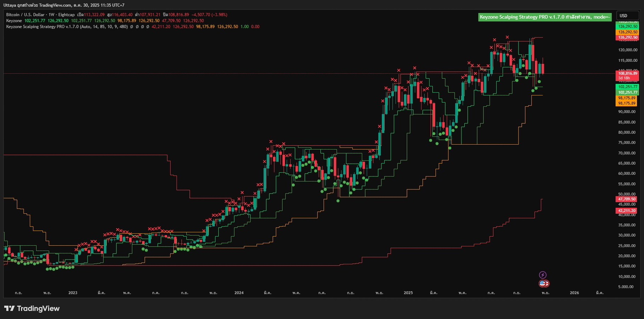The width and height of the screenshot is (644, 319).
Task: Expand the Keyzone indicator legend row
Action: point(14,21)
